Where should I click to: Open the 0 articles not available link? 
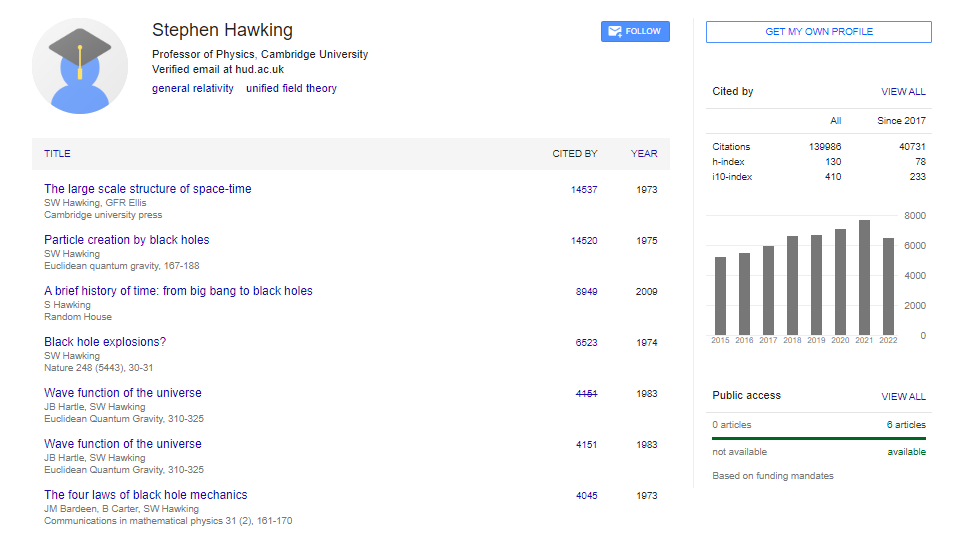[731, 425]
